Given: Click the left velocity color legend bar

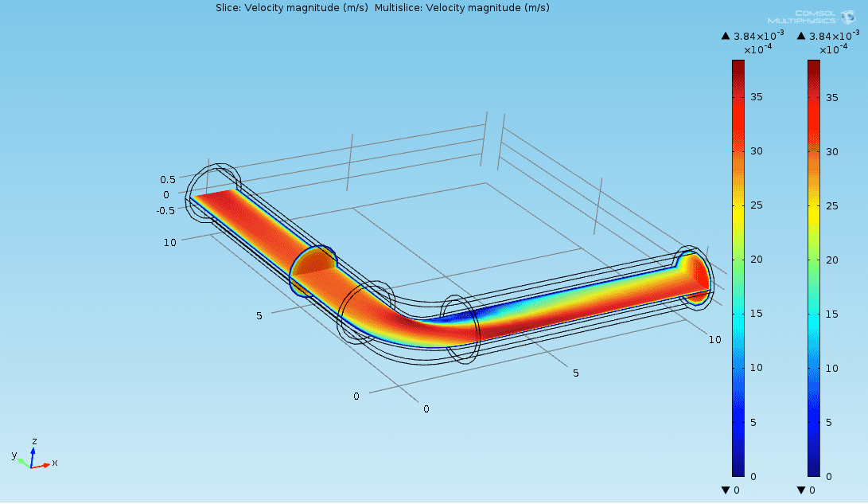Looking at the screenshot, I should [x=738, y=268].
